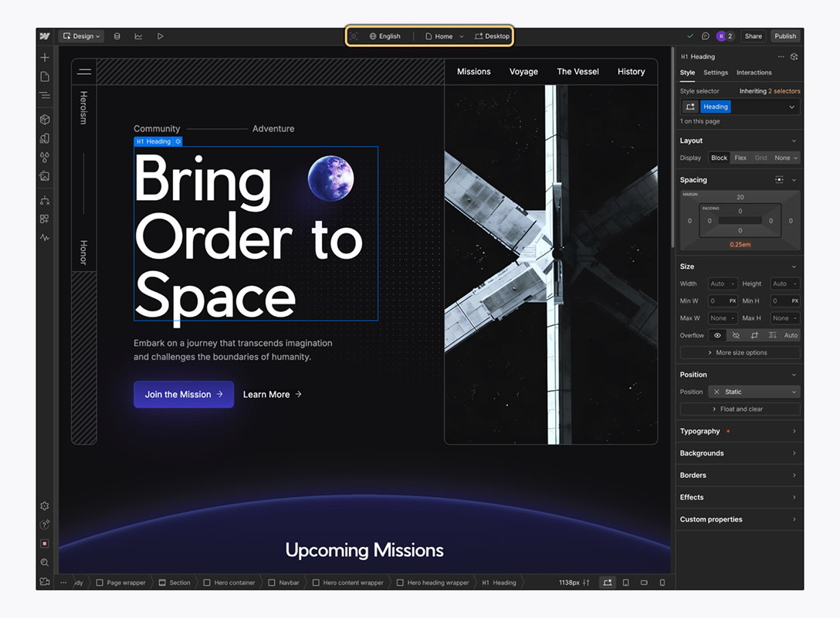Image resolution: width=840 pixels, height=618 pixels.
Task: Open the Help question mark icon
Action: tap(45, 525)
